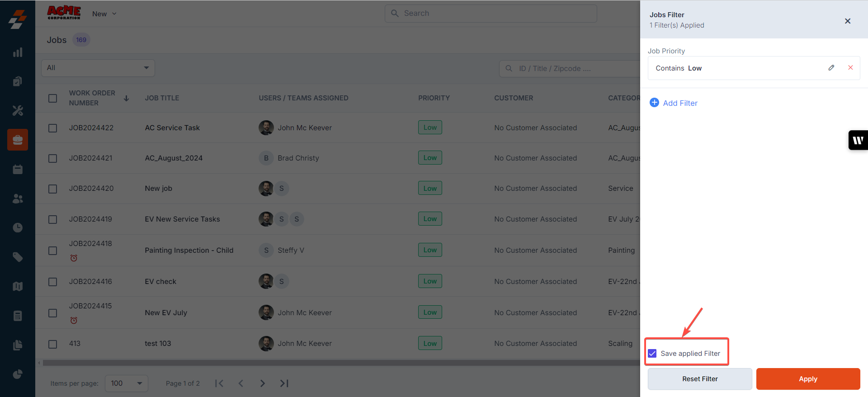Remove the Contains Low filter with red X
868x397 pixels.
850,68
